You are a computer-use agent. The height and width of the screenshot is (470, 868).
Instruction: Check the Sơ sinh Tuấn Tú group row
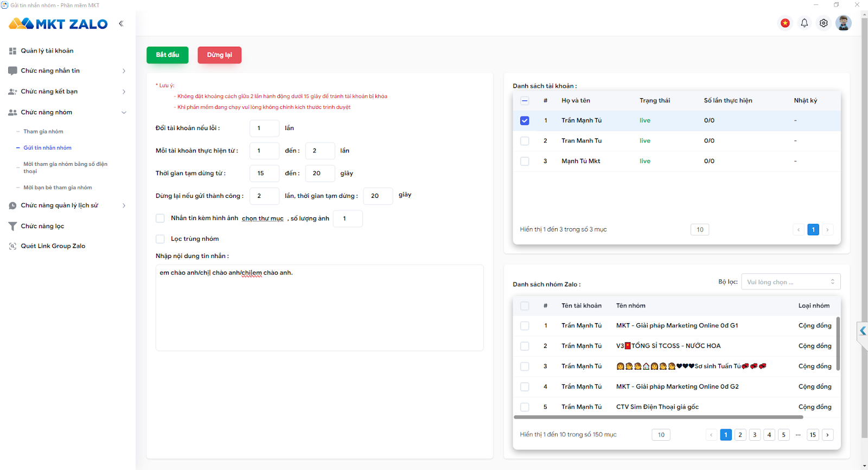525,366
